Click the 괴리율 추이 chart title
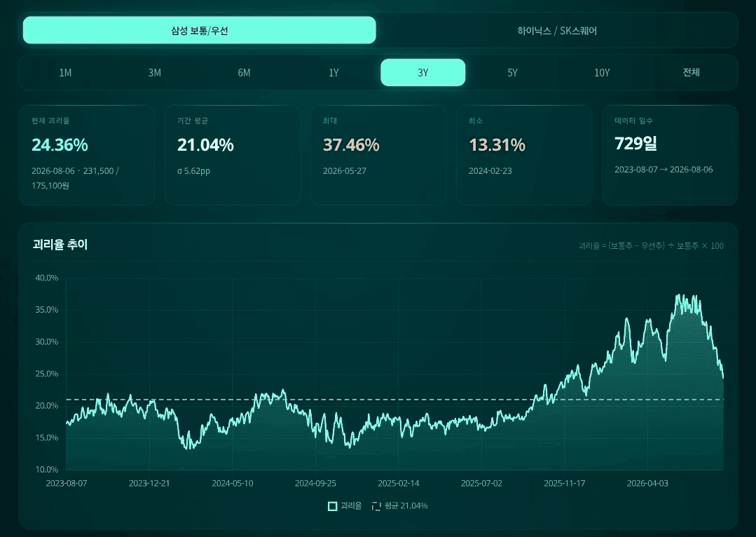 tap(60, 245)
